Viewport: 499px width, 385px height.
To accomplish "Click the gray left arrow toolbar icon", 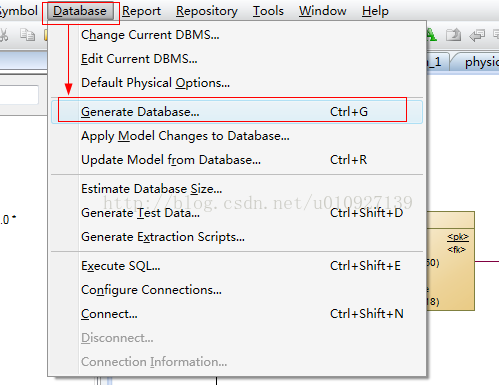I will (x=477, y=35).
